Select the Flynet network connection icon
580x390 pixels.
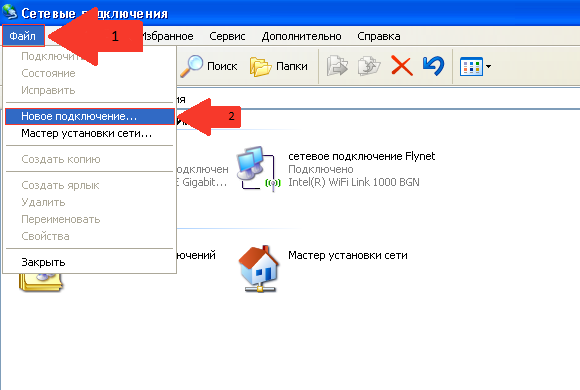(259, 169)
